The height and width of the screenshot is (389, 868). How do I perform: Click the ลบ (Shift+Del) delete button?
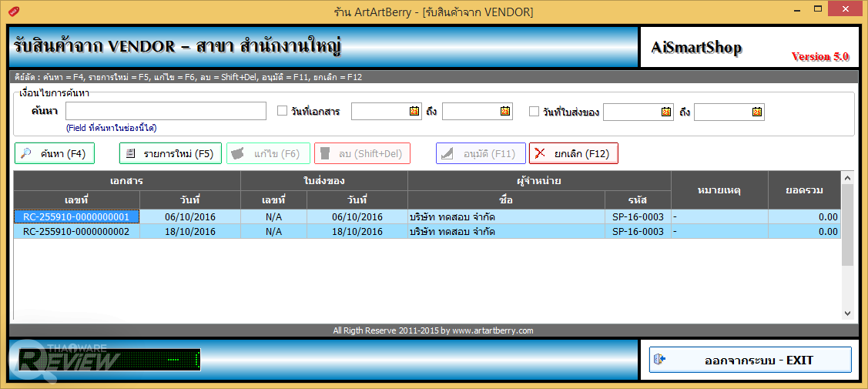(362, 153)
